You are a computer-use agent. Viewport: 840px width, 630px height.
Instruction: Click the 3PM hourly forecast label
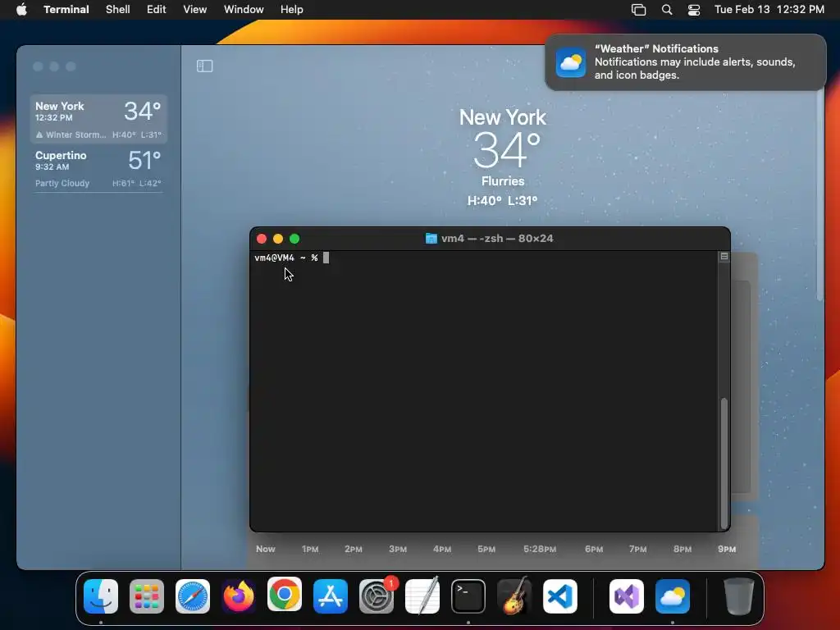pos(398,549)
